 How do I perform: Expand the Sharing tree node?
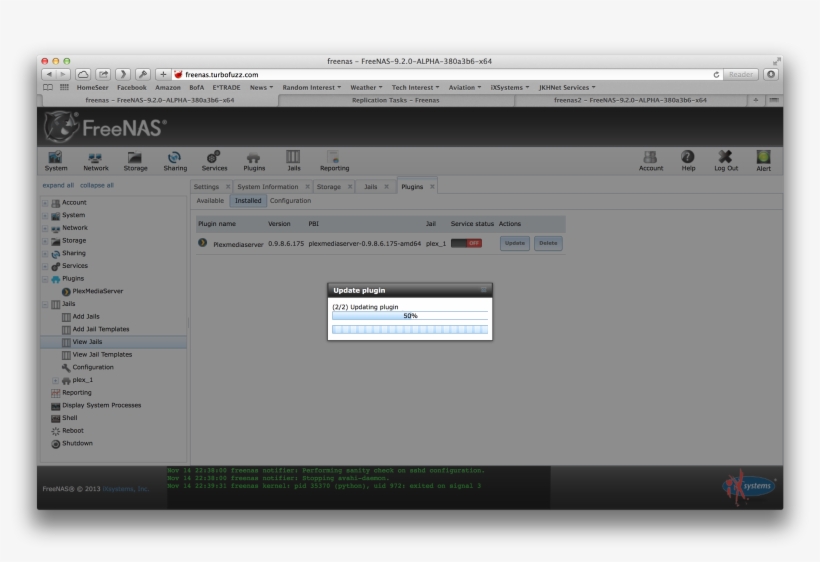tap(45, 254)
